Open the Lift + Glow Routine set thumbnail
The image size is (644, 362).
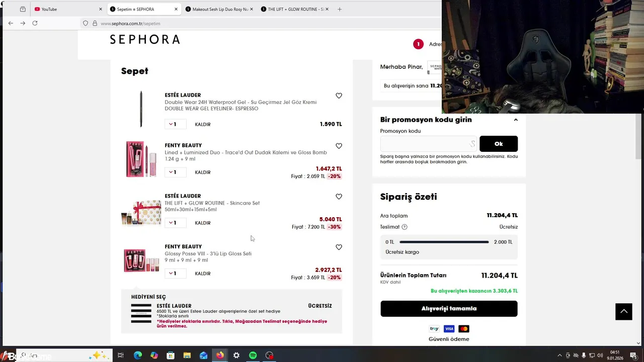(x=141, y=213)
